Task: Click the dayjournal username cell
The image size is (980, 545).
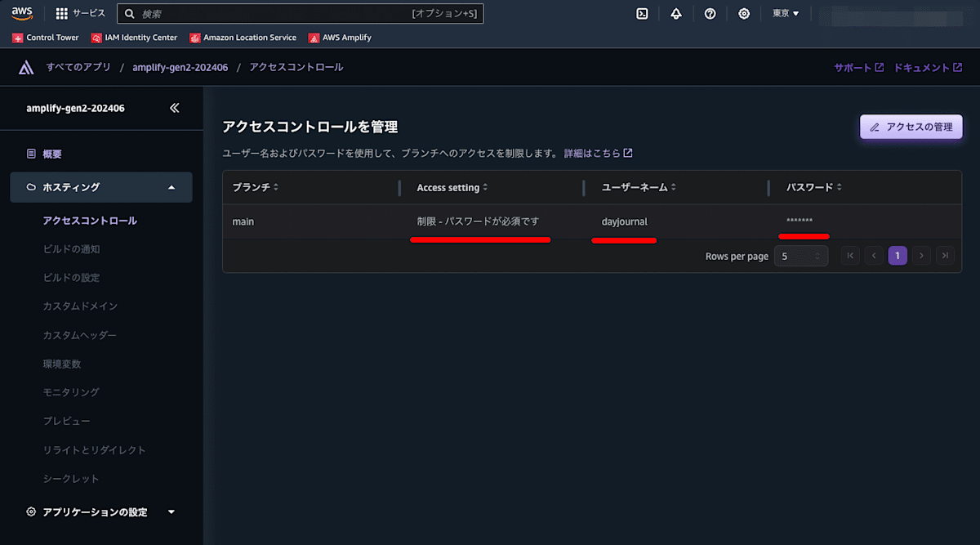Action: [x=625, y=221]
